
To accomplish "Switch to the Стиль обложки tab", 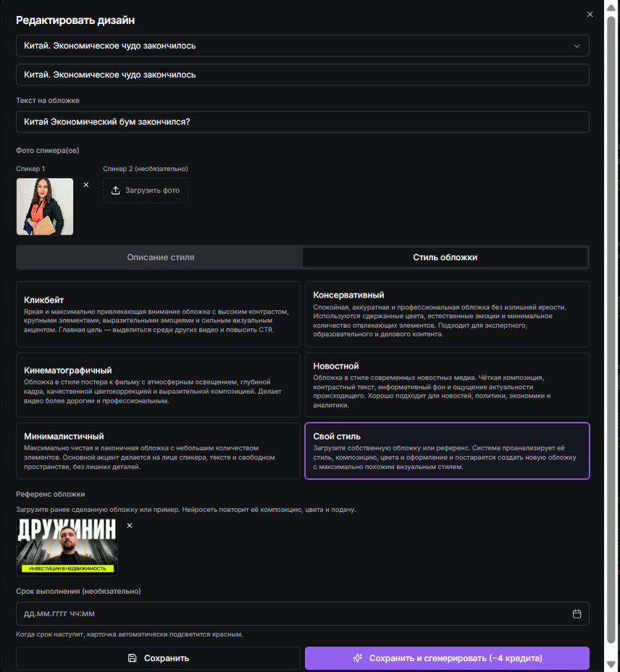I will (445, 257).
